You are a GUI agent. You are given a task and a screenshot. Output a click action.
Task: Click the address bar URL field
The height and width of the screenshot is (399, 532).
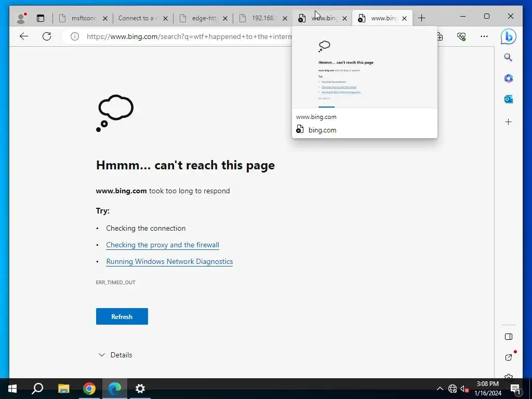click(x=189, y=37)
